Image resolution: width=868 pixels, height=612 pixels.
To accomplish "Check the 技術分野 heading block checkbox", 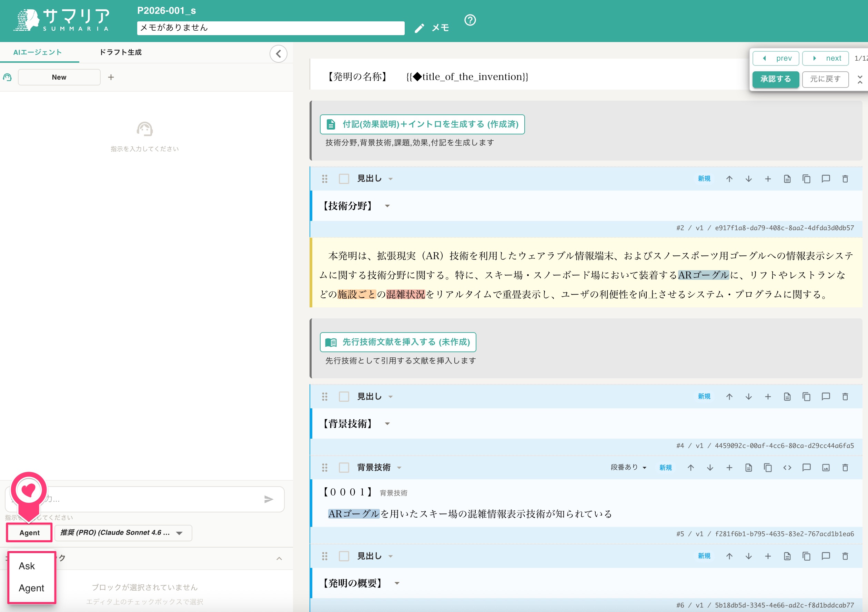I will pos(344,179).
